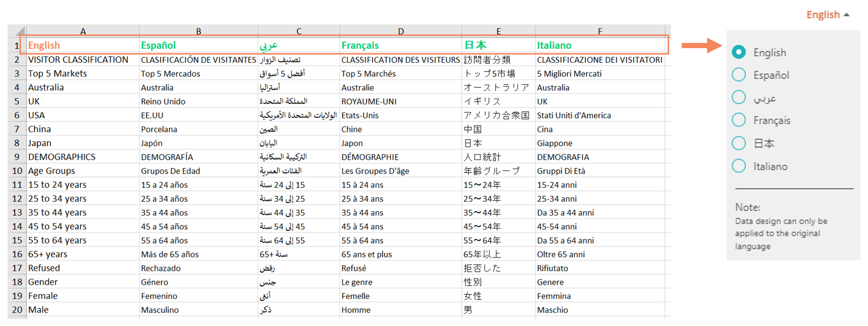Image resolution: width=868 pixels, height=326 pixels.
Task: Select the Italiano radio button
Action: pos(739,166)
